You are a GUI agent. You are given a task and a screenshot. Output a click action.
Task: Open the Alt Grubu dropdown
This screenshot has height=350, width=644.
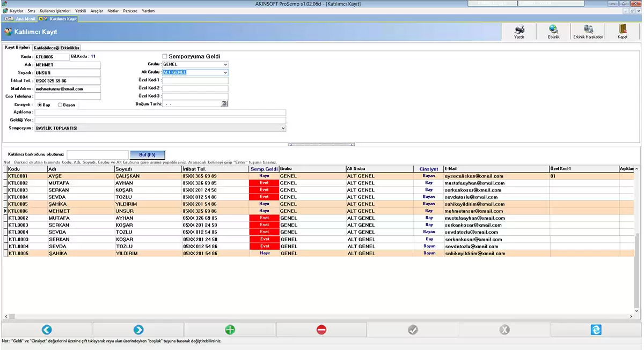[x=225, y=72]
